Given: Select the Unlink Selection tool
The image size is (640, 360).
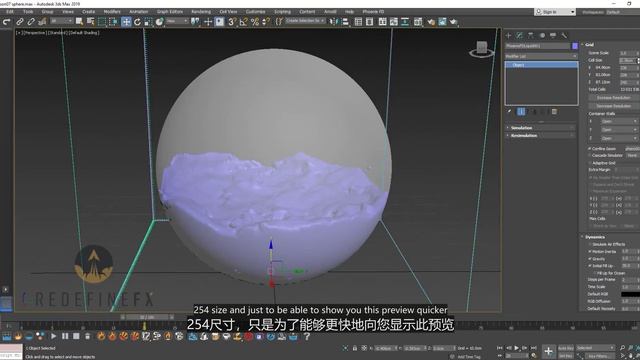Looking at the screenshot, I should pos(31,22).
